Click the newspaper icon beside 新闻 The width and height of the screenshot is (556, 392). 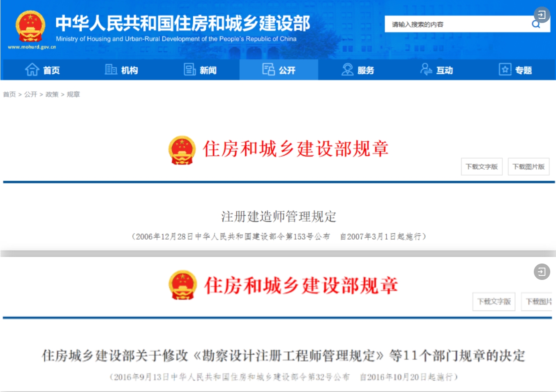189,69
